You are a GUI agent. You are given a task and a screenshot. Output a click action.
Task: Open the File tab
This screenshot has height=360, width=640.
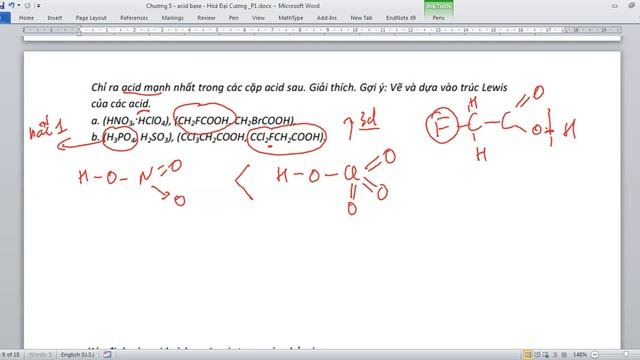(4, 18)
